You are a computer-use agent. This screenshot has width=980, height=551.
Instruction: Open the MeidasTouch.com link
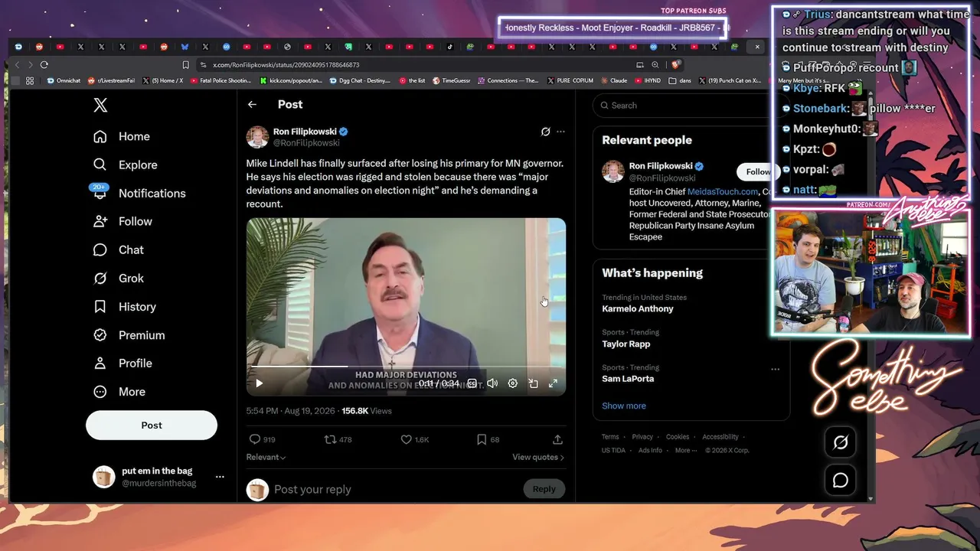click(x=722, y=192)
